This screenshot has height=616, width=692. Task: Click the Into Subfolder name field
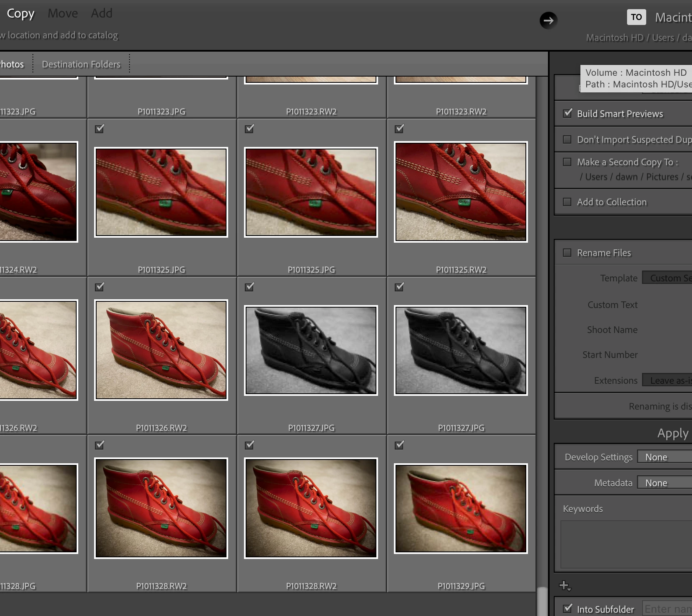pyautogui.click(x=667, y=609)
